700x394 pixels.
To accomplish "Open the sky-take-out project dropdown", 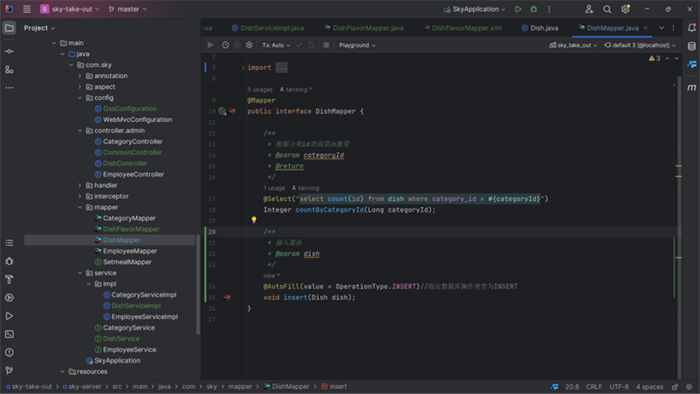I will coord(70,9).
